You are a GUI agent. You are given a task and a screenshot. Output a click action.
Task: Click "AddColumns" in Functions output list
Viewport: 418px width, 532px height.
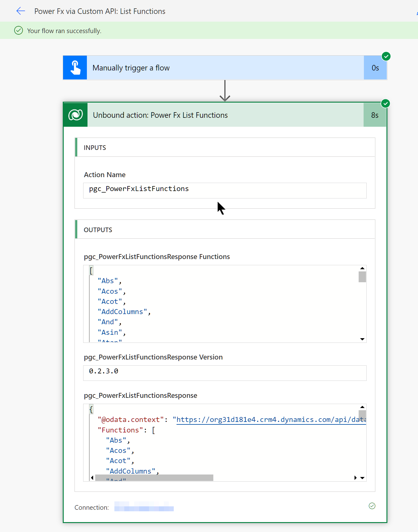[122, 312]
